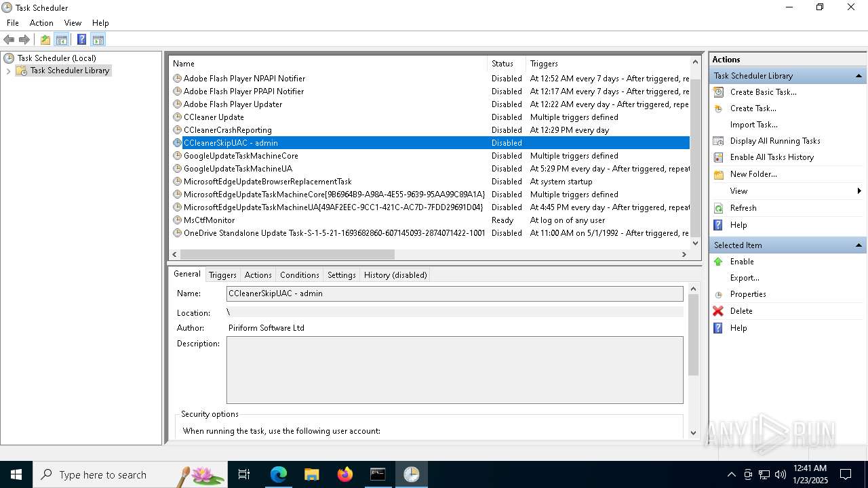Viewport: 868px width, 488px height.
Task: Click Import Task... in Actions pane
Action: pyautogui.click(x=754, y=125)
